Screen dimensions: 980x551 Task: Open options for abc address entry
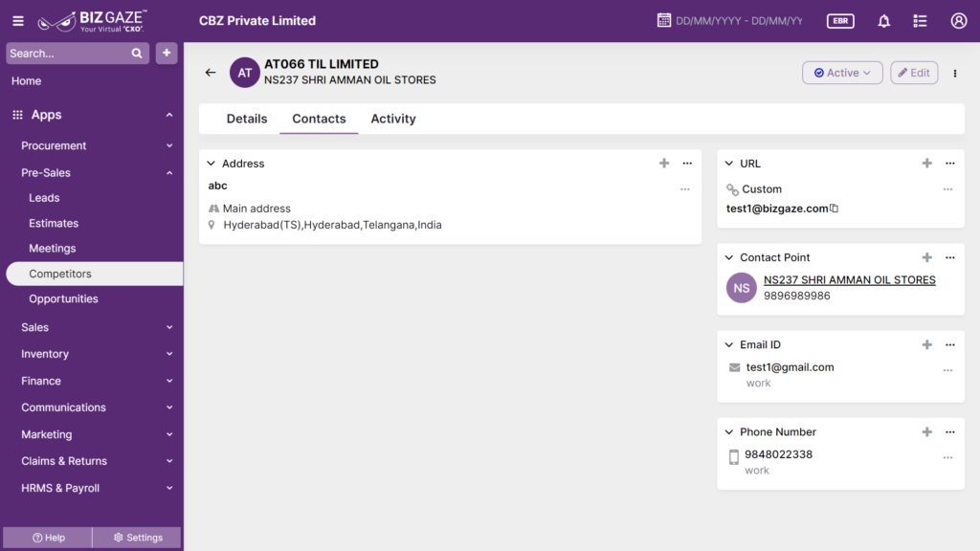(x=685, y=189)
